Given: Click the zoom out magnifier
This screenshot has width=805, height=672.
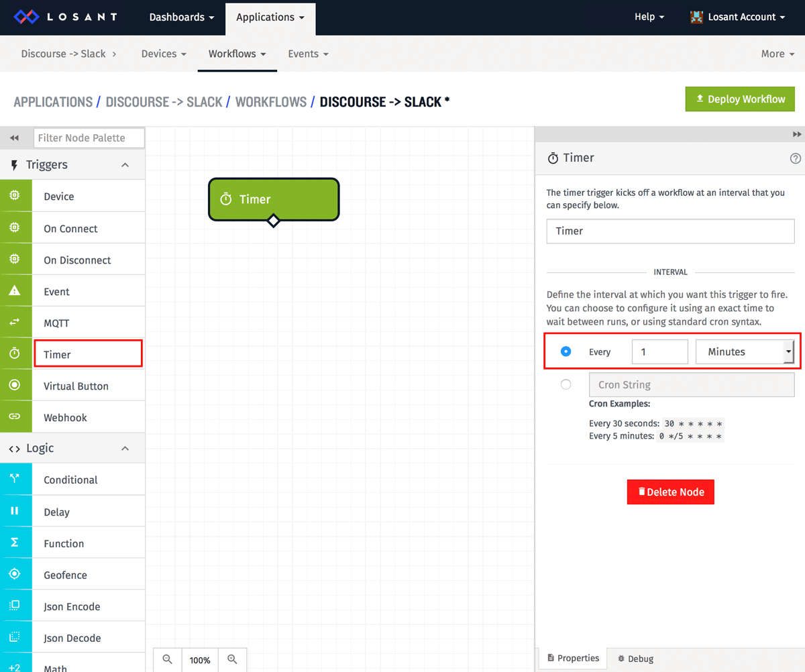Looking at the screenshot, I should 168,660.
